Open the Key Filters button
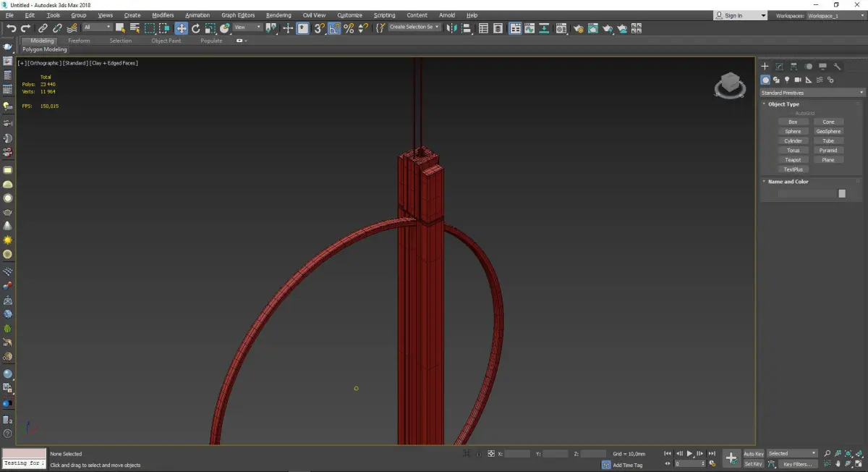Screen dimensions: 868x472 tap(796, 464)
